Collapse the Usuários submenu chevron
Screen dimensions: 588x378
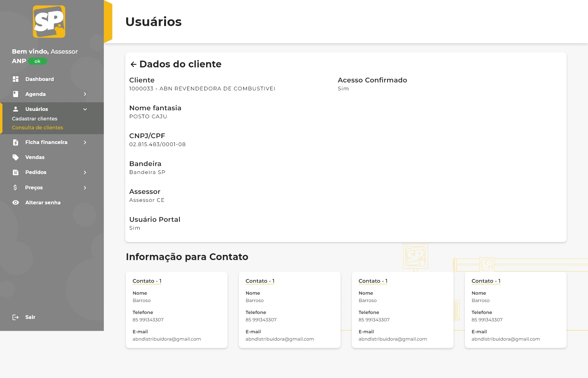coord(85,109)
